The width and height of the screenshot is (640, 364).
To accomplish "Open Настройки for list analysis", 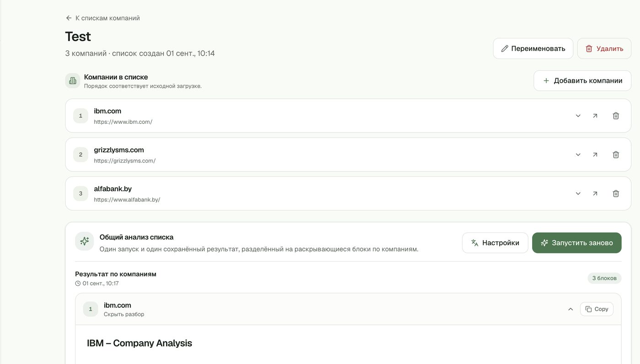I will (495, 243).
